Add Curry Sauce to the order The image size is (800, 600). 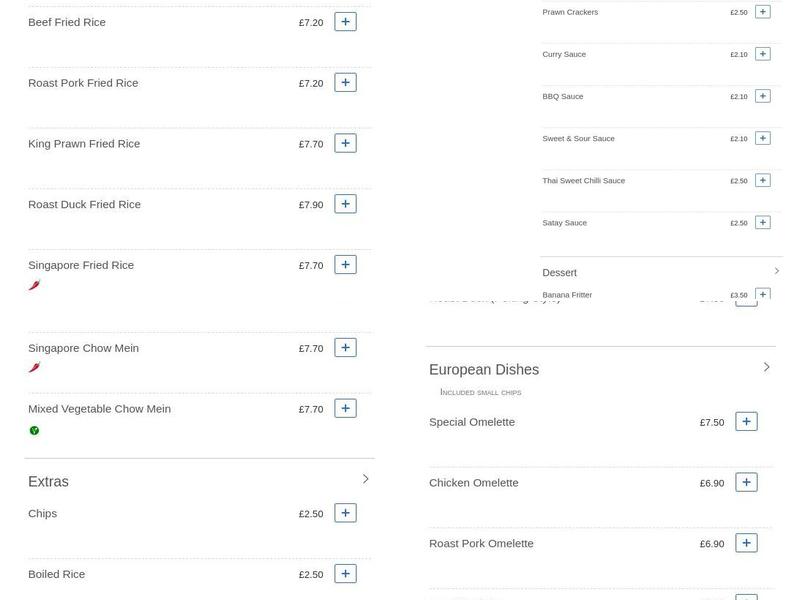[762, 54]
